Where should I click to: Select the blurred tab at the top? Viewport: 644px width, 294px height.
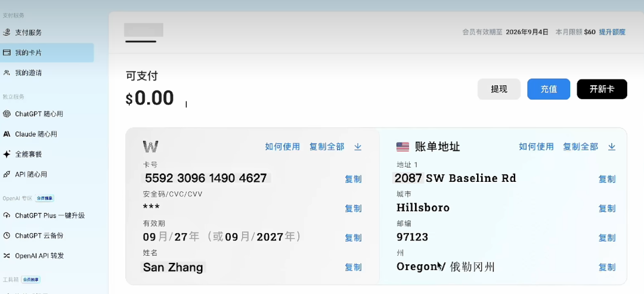[x=144, y=30]
